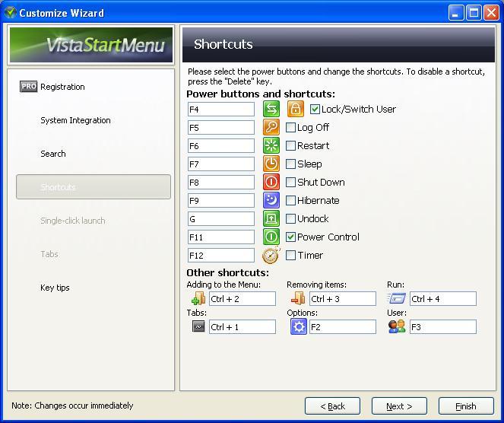This screenshot has width=504, height=423.
Task: Click the Ctrl + 1 Tabs field
Action: (242, 327)
